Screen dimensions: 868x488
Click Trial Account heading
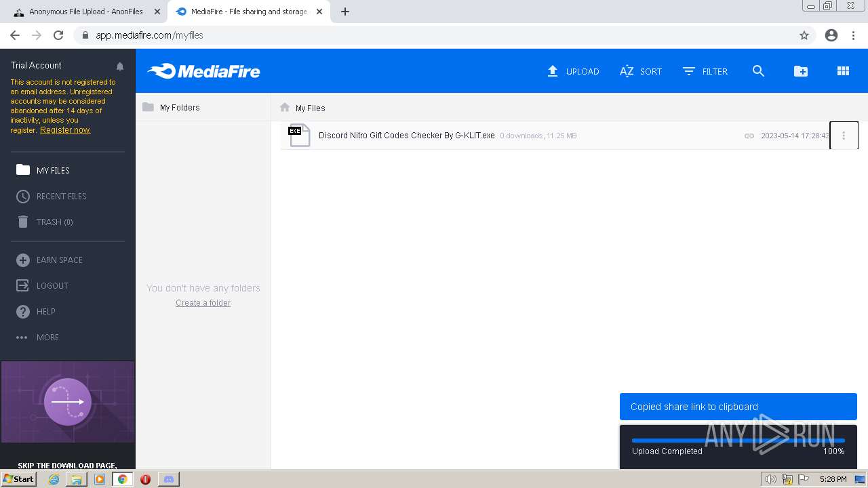(x=36, y=65)
